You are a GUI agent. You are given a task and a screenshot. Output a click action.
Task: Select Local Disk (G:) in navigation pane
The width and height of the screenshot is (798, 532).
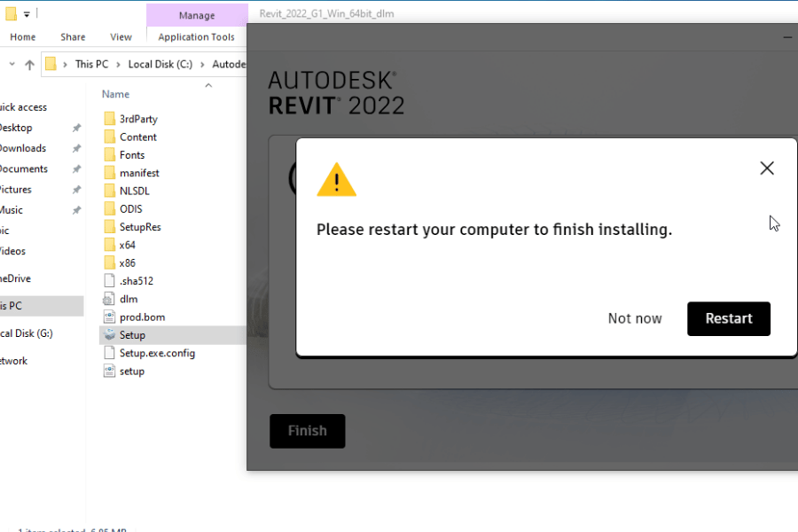(27, 333)
